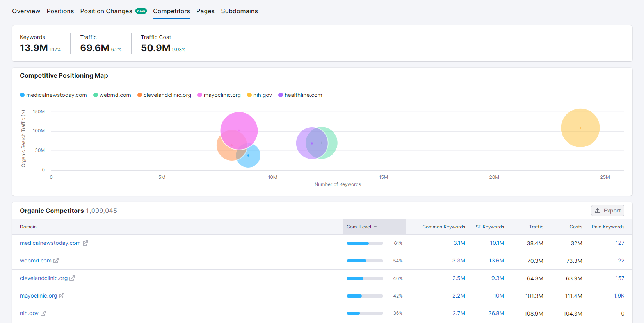Toggle mayoclinic.org legend entry
Image resolution: width=644 pixels, height=323 pixels.
219,95
